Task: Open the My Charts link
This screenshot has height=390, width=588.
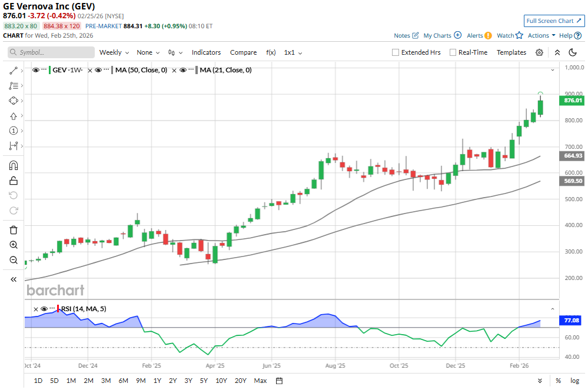Action: pyautogui.click(x=437, y=36)
